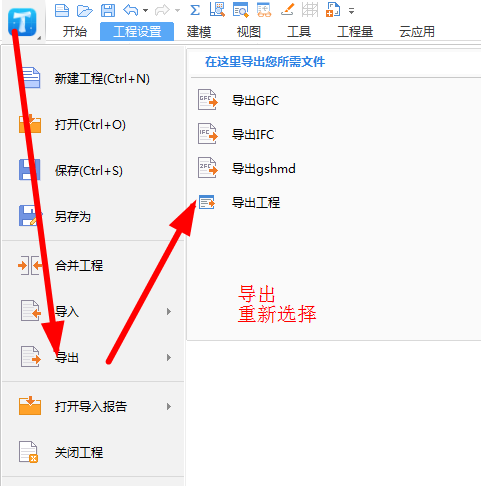Open the undo history dropdown arrow
Screen dimensions: 481x486
145,11
